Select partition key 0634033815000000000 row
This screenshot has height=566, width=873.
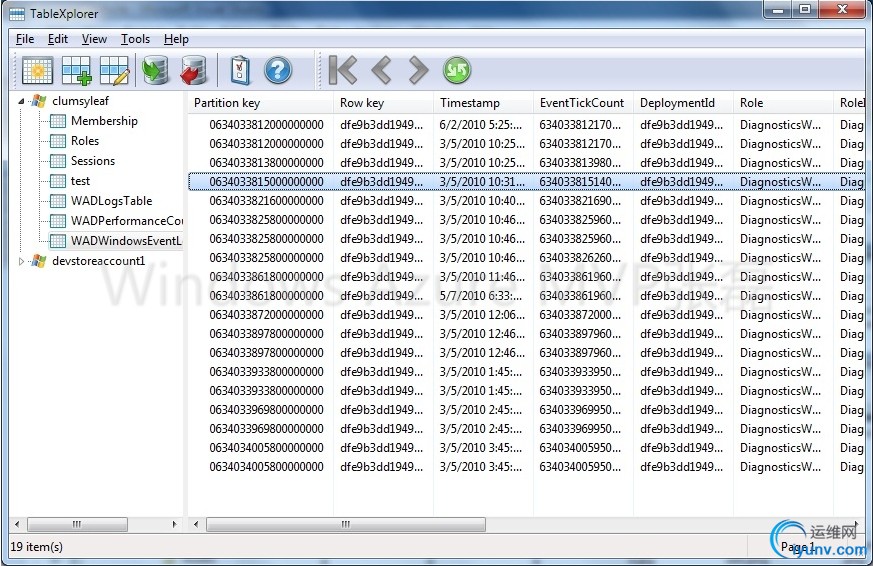pyautogui.click(x=526, y=182)
